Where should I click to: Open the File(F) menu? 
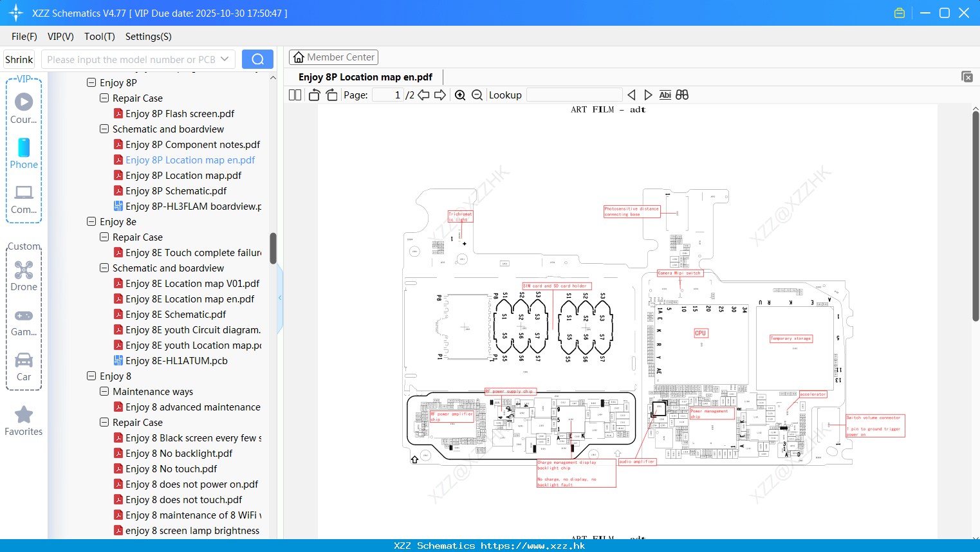tap(24, 37)
